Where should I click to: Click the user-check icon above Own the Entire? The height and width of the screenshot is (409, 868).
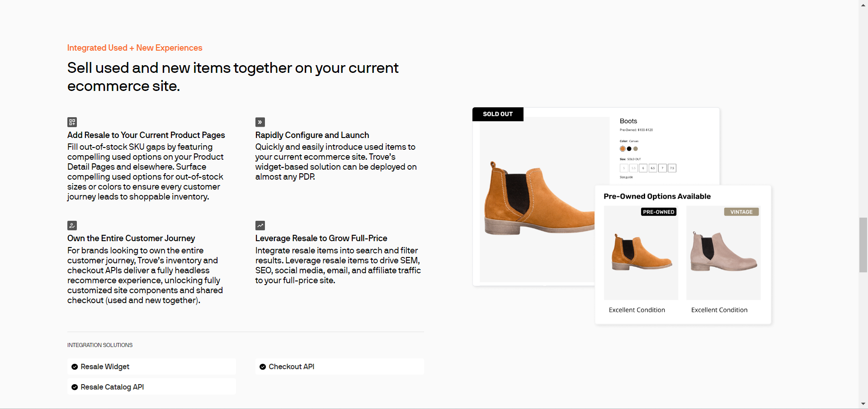coord(72,225)
